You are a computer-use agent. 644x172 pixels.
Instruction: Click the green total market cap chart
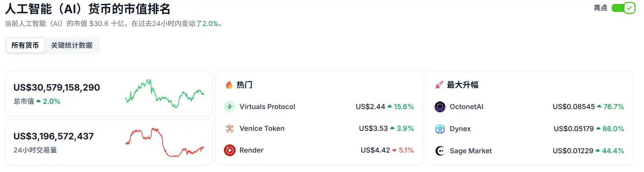pos(165,94)
